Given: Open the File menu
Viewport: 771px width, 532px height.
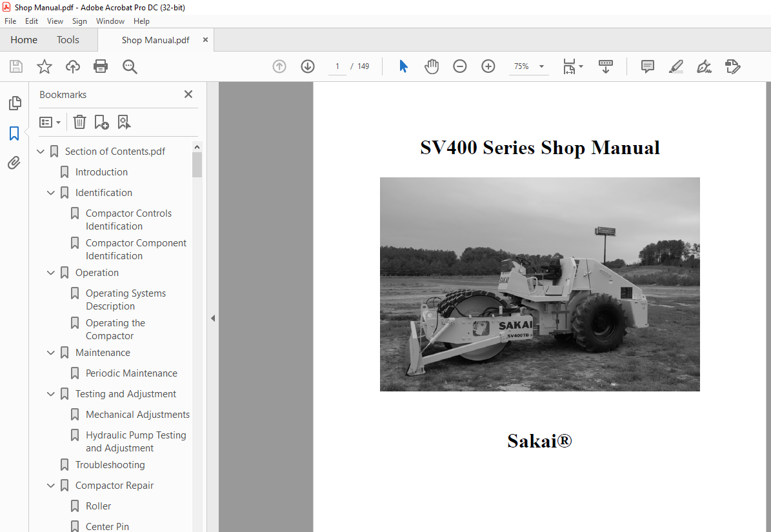Looking at the screenshot, I should 10,21.
